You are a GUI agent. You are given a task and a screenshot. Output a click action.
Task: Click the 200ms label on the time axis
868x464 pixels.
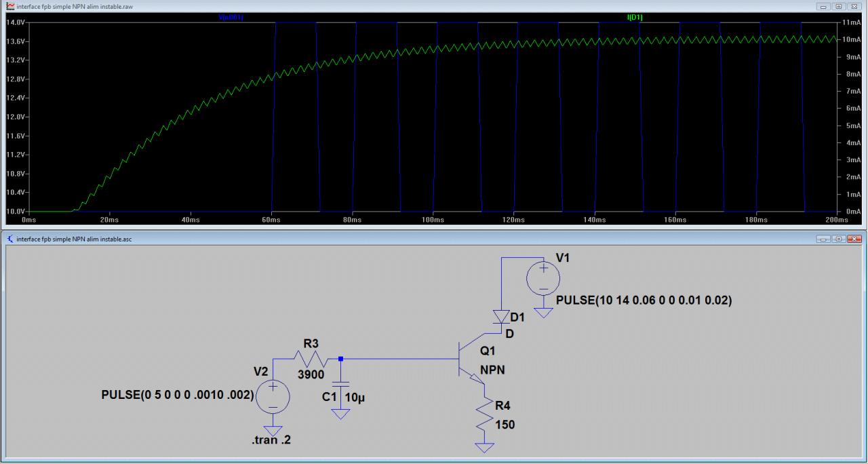click(x=837, y=220)
